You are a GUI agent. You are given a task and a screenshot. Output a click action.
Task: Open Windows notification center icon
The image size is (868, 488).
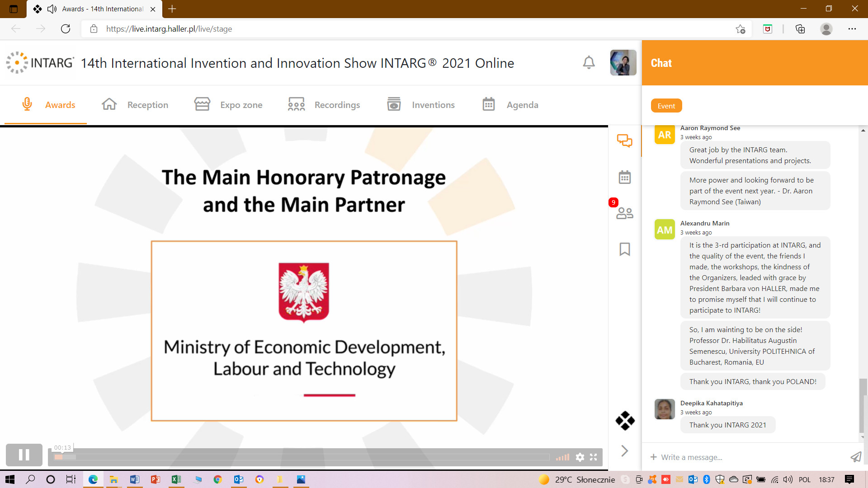click(x=849, y=479)
